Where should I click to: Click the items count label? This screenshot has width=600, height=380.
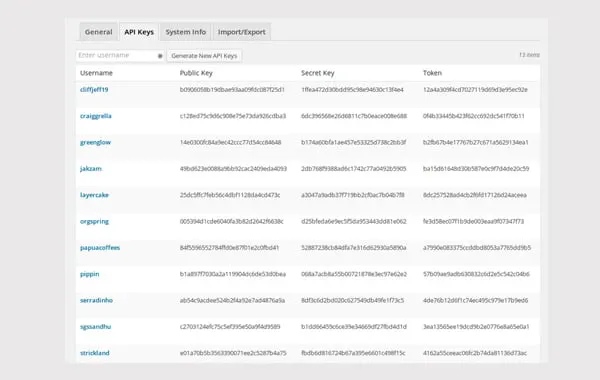pyautogui.click(x=530, y=55)
